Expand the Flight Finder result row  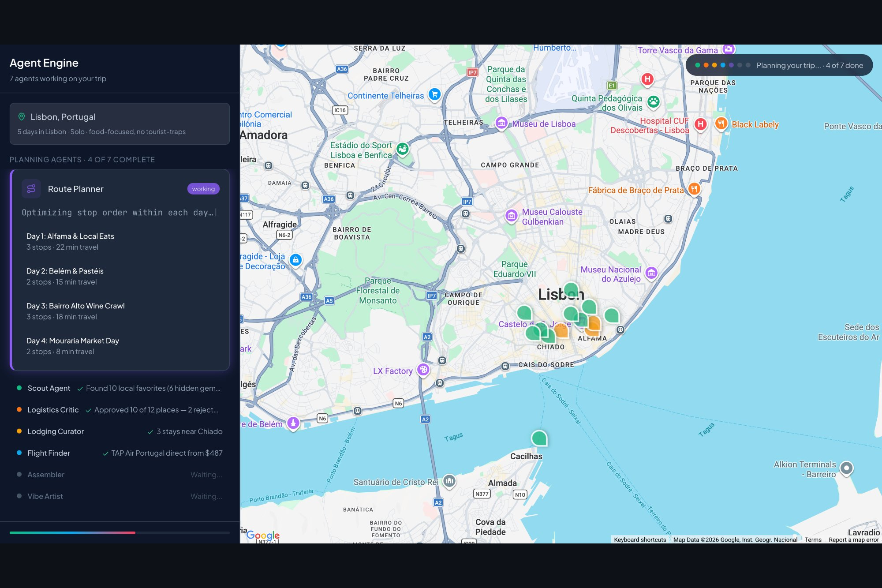click(119, 453)
